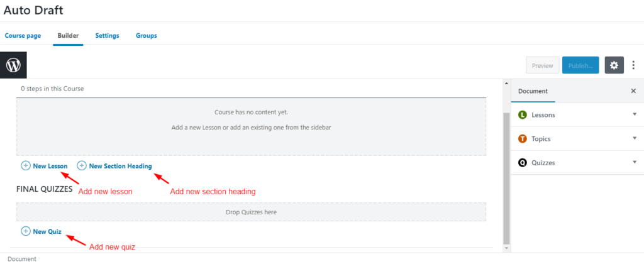Screen dimensions: 644x264
Task: Switch to the Course page tab
Action: 23,36
